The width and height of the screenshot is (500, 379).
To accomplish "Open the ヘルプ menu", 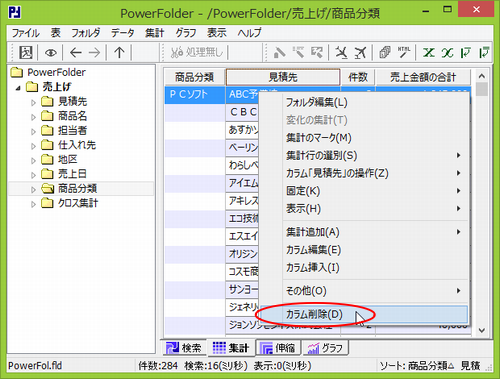I will pos(249,33).
